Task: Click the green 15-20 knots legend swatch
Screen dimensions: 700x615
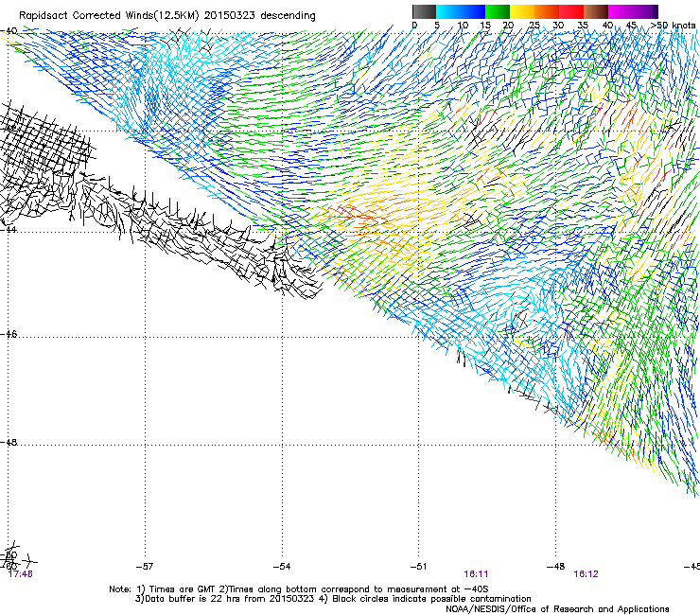Action: click(498, 11)
